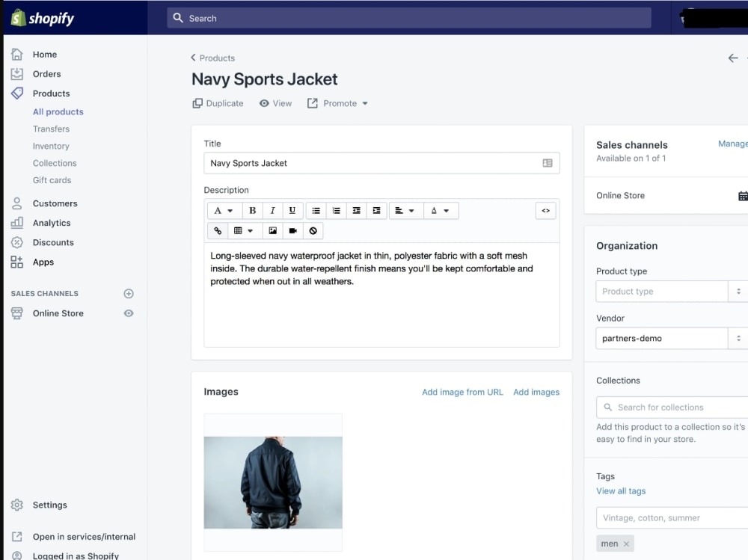Open Transfers submenu item
The height and width of the screenshot is (560, 748).
(x=51, y=129)
